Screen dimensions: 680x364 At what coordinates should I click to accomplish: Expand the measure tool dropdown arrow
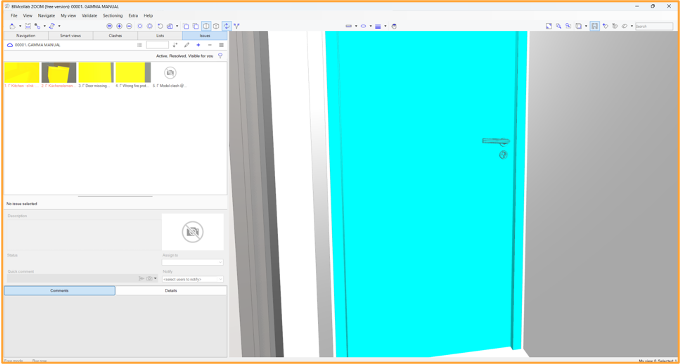coord(356,26)
